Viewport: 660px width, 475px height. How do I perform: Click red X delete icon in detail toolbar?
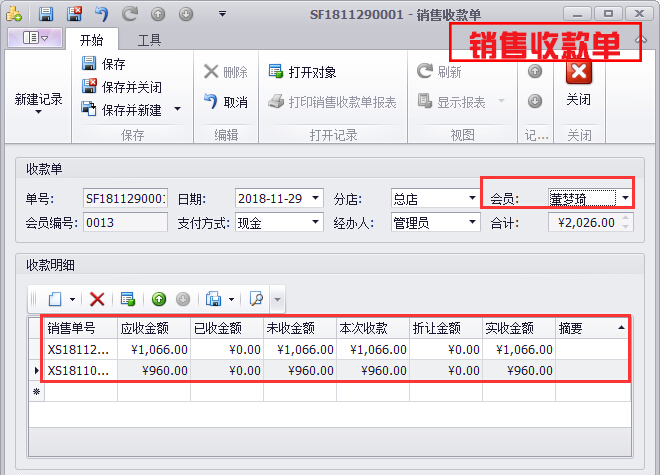tap(97, 299)
